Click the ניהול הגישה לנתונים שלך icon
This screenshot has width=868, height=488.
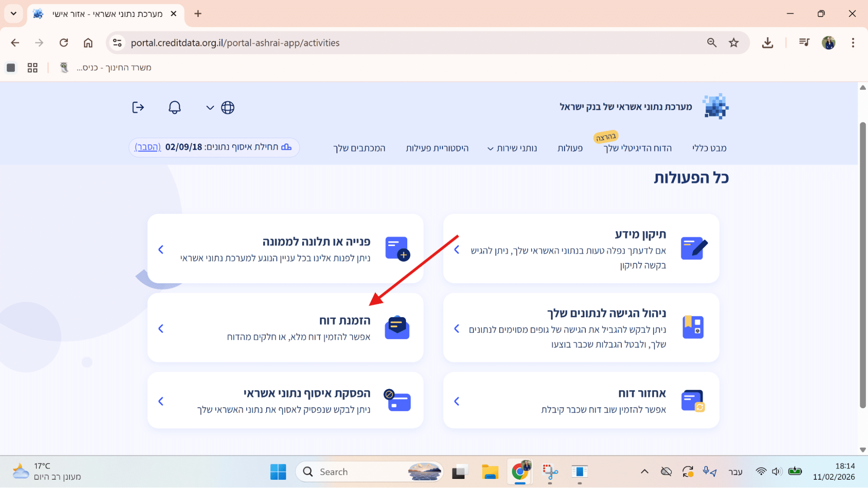[693, 327]
